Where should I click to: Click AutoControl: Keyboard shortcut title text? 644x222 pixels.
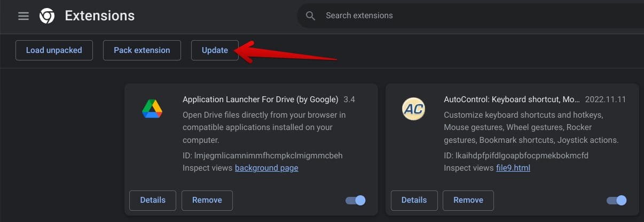[512, 99]
